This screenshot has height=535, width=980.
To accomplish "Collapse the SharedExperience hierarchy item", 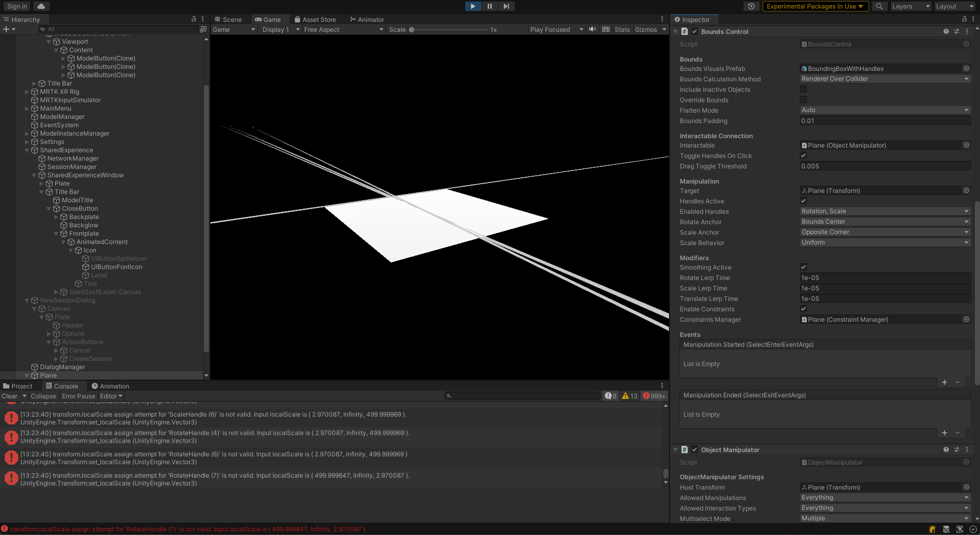I will click(27, 150).
